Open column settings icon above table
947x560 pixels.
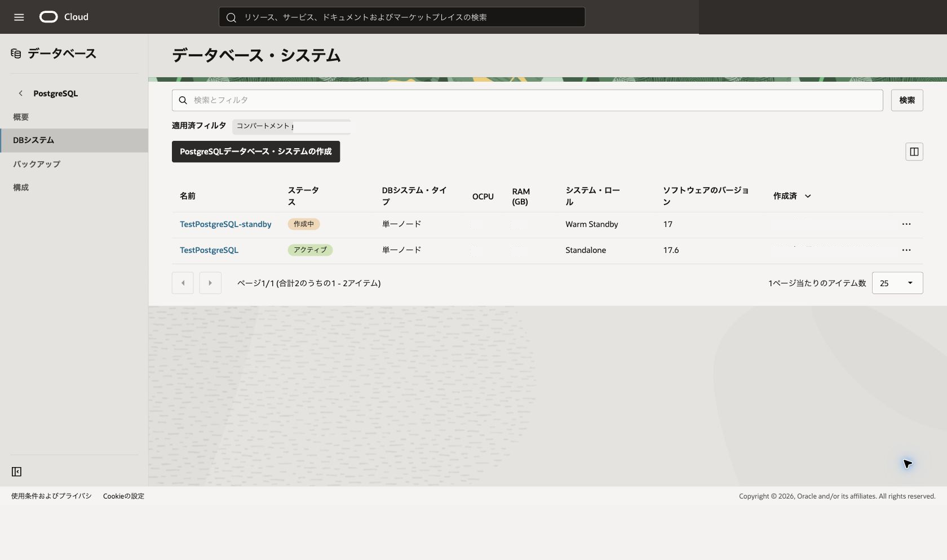click(x=914, y=152)
